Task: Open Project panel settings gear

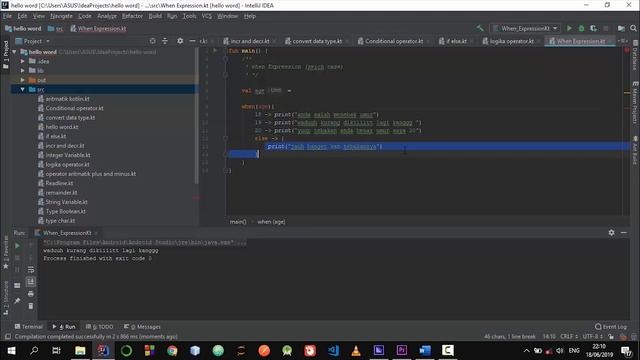Action: (180, 41)
